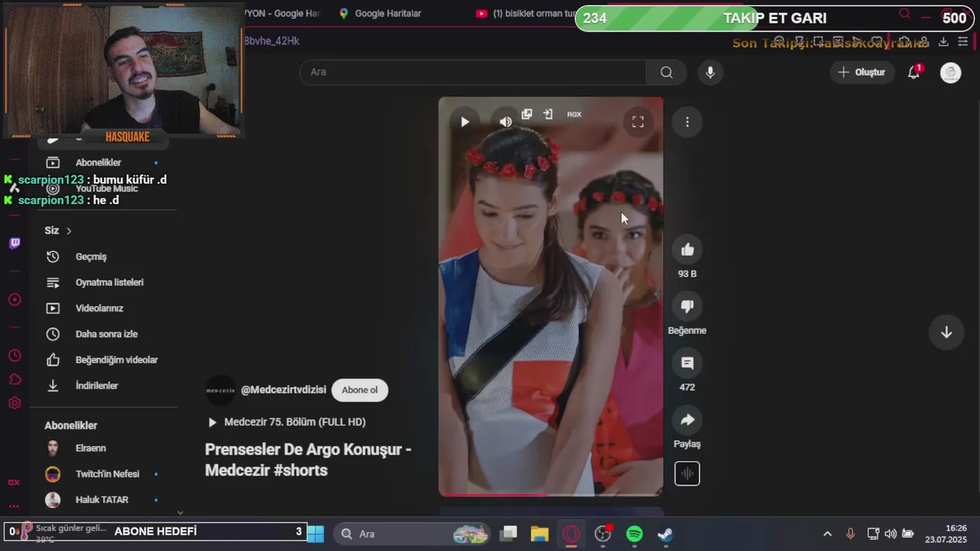
Task: Open history clock in Opera GX sidebar
Action: click(15, 356)
